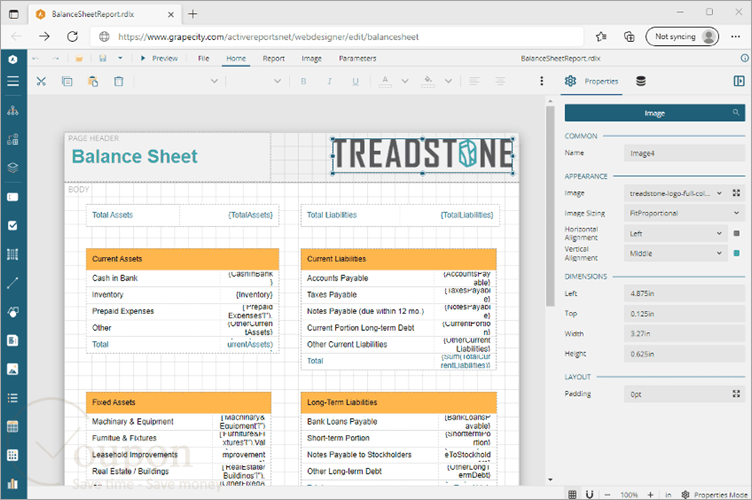This screenshot has height=500, width=752.
Task: Click the Not syncing profile button
Action: click(682, 36)
